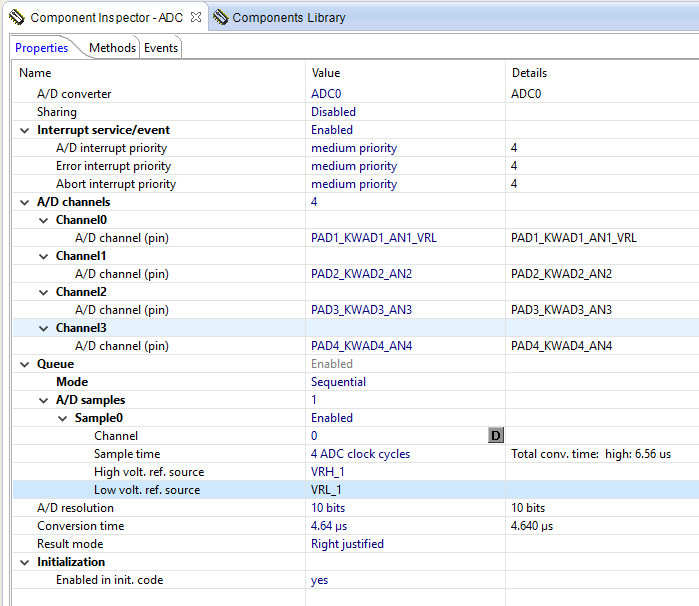
Task: Change Sample time 4 ADC clock cycles
Action: (x=360, y=453)
